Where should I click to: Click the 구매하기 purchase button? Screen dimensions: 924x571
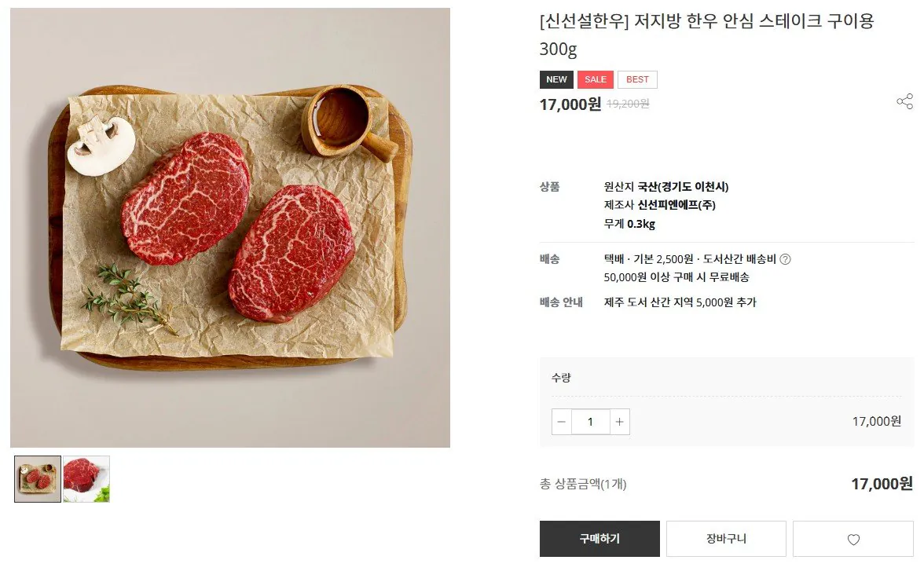tap(599, 539)
